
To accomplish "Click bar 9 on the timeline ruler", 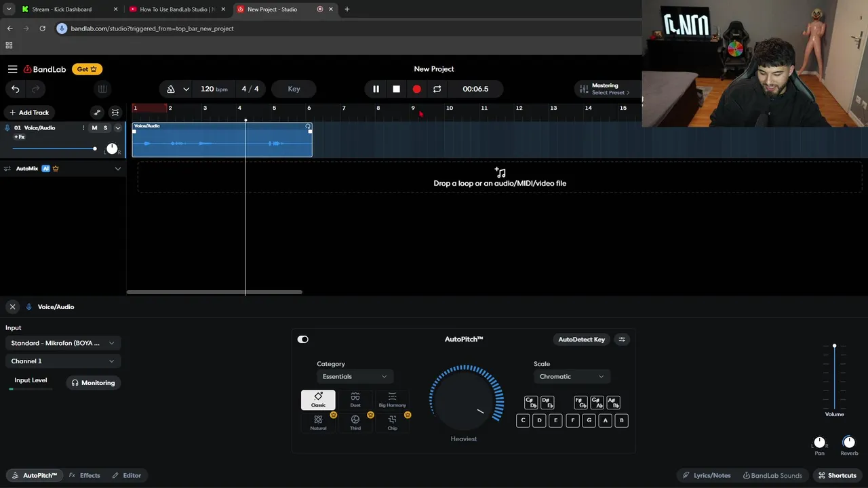I will [413, 108].
